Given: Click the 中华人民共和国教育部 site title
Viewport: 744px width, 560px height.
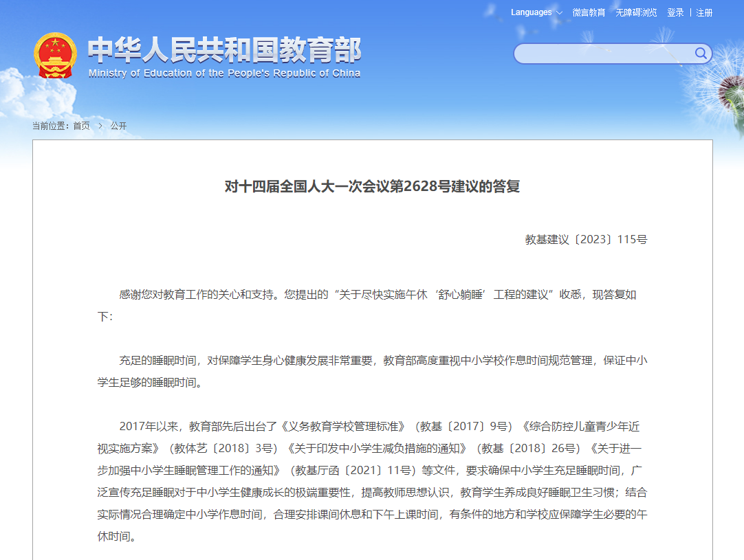Looking at the screenshot, I should tap(224, 49).
